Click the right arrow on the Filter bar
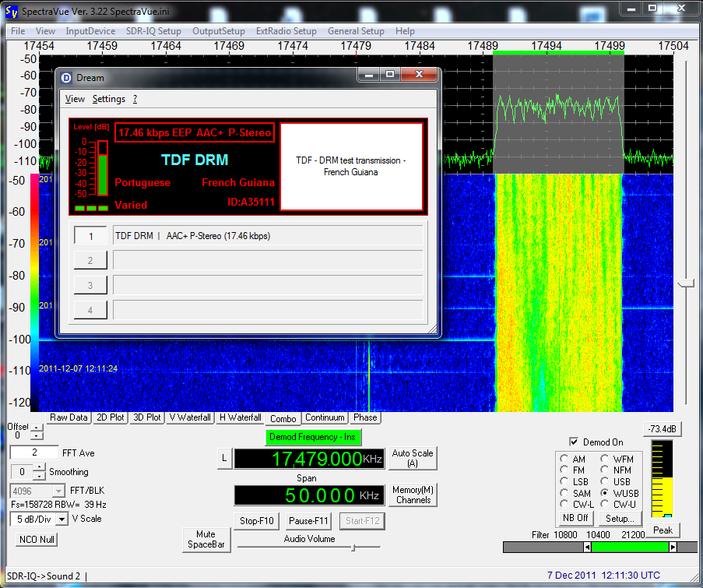The image size is (703, 588). pos(673,548)
